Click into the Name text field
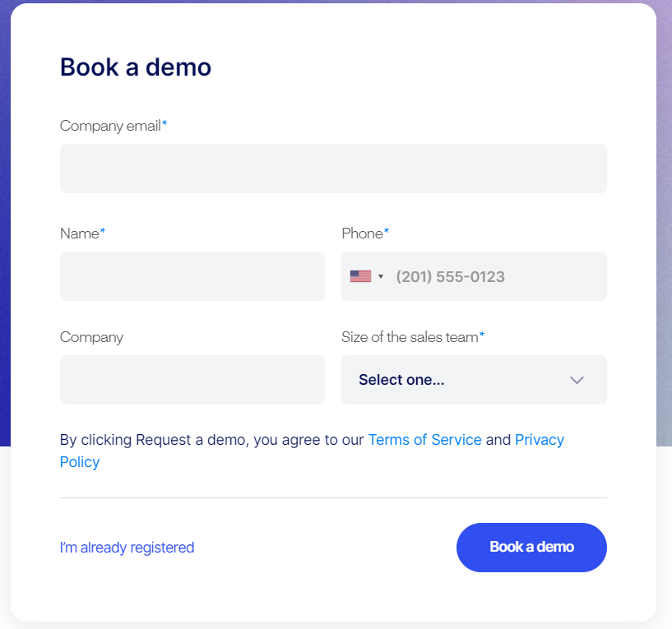The image size is (672, 629). point(192,276)
